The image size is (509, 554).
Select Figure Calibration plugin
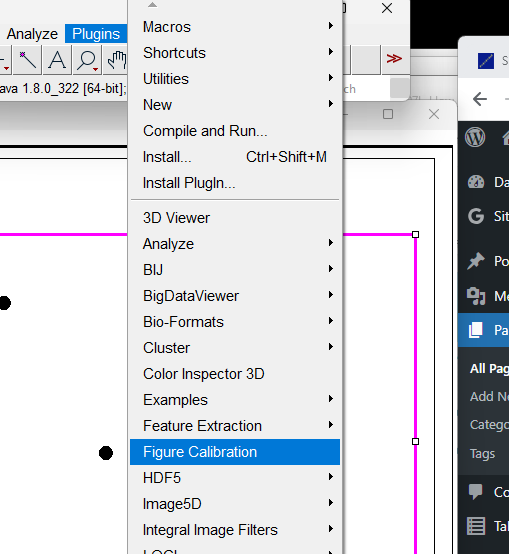point(235,452)
